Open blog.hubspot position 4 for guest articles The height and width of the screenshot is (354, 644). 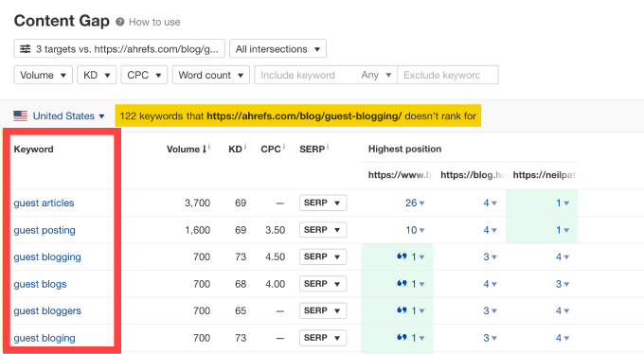point(490,203)
